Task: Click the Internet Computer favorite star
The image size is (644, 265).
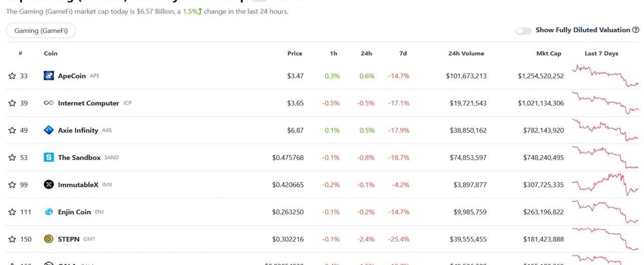Action: point(12,103)
